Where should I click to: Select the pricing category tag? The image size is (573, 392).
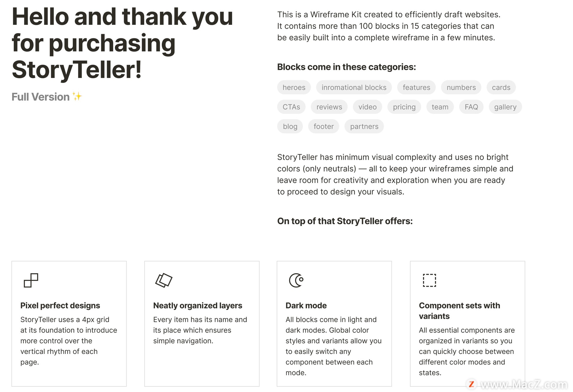pyautogui.click(x=404, y=107)
